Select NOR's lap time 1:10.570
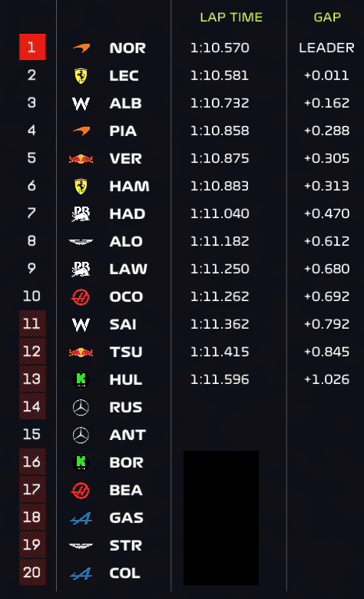This screenshot has width=364, height=599. [220, 48]
